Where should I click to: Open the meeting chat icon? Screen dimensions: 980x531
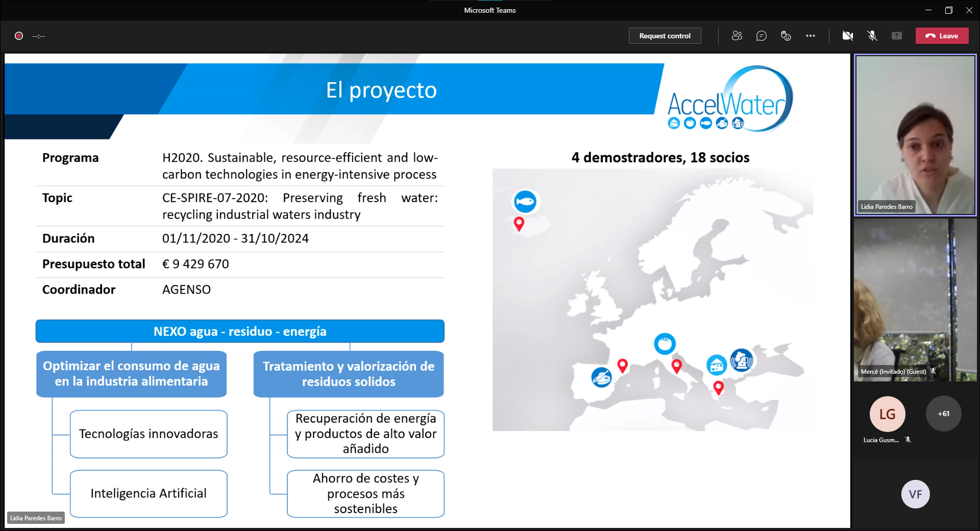pyautogui.click(x=761, y=36)
